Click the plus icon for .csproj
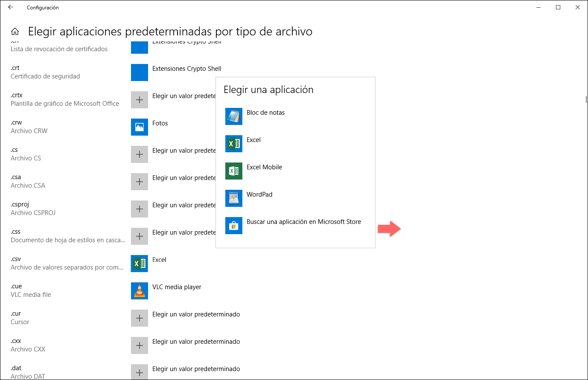Viewport: 588px width, 380px height. coord(140,209)
